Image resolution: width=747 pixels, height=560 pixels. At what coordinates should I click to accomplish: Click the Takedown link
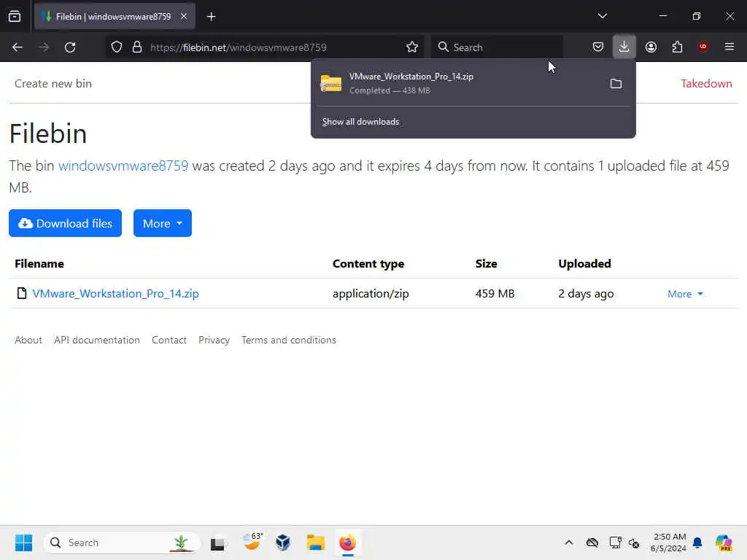(x=706, y=83)
